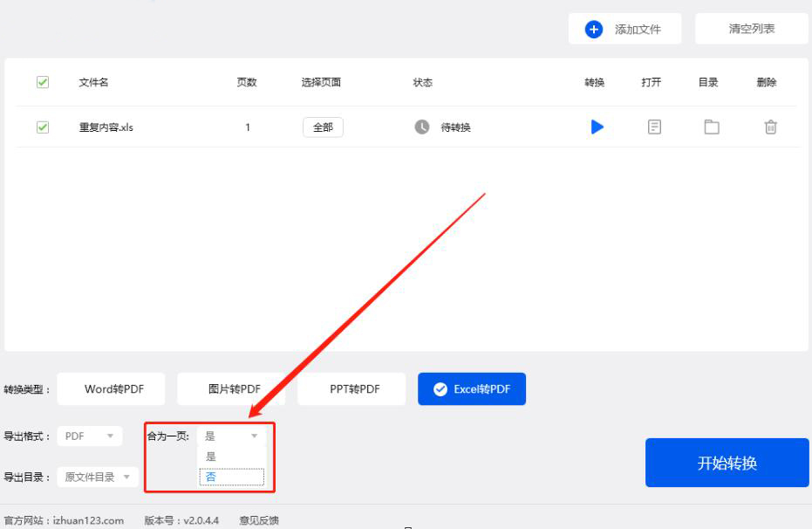Click the version number v2.0.4.4
812x529 pixels.
[201, 520]
